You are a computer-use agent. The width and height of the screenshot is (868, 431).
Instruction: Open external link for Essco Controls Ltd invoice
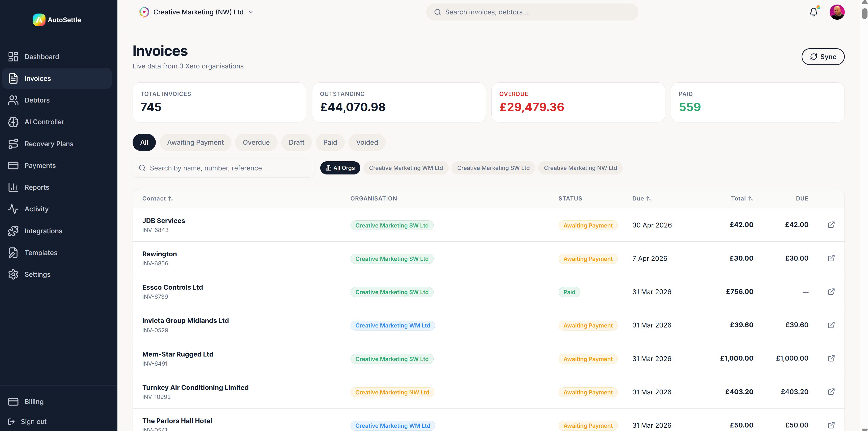[x=831, y=291]
